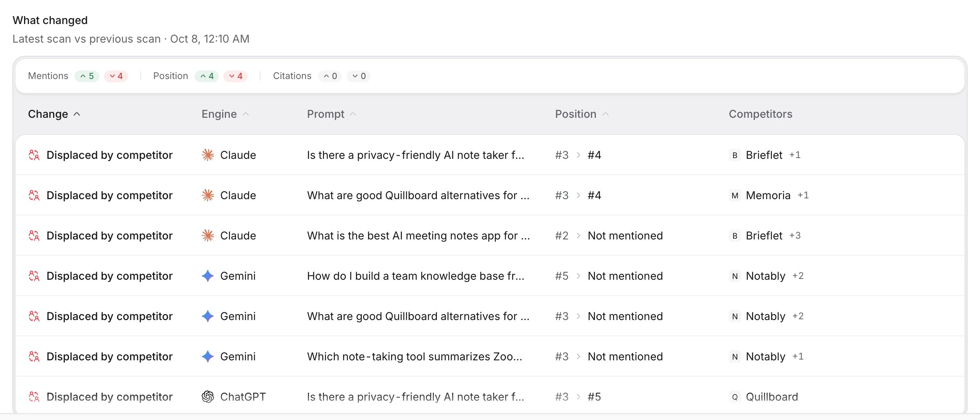This screenshot has height=420, width=980.
Task: Click the M avatar beside Memoria
Action: point(735,195)
